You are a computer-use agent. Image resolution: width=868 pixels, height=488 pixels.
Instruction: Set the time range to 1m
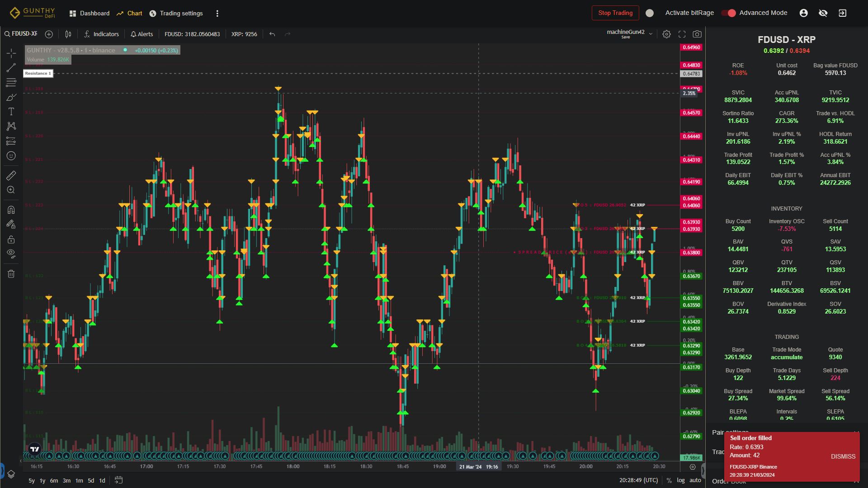point(79,480)
